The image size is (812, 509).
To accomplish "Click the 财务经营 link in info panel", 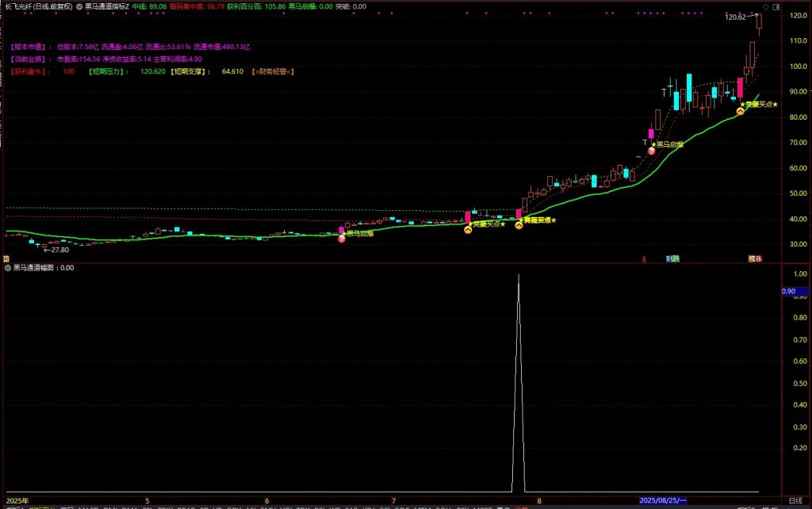I will tap(274, 71).
